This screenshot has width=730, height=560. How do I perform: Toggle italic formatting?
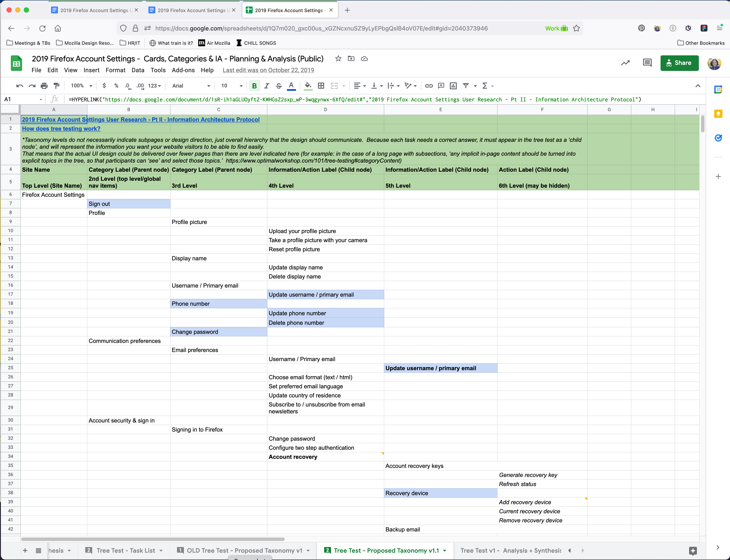coord(267,86)
